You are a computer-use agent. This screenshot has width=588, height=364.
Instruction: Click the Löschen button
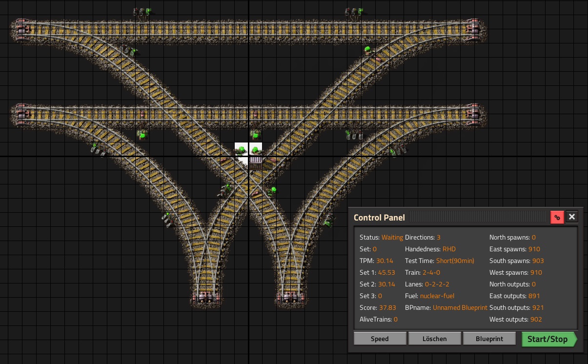pos(434,339)
